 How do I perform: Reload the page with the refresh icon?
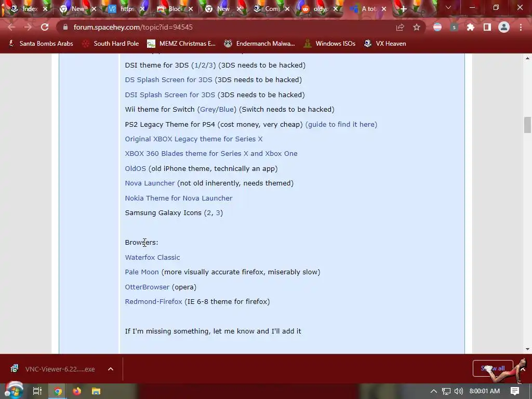pyautogui.click(x=45, y=27)
